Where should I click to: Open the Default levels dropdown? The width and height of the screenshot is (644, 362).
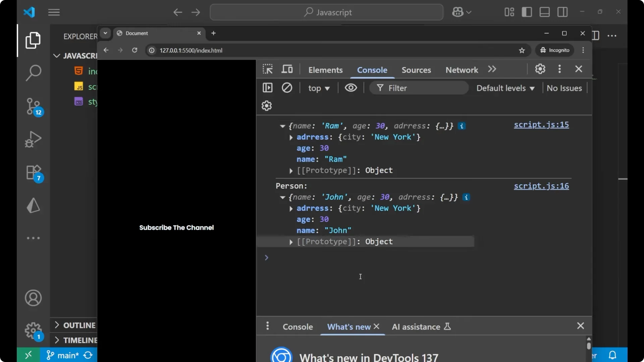[505, 88]
